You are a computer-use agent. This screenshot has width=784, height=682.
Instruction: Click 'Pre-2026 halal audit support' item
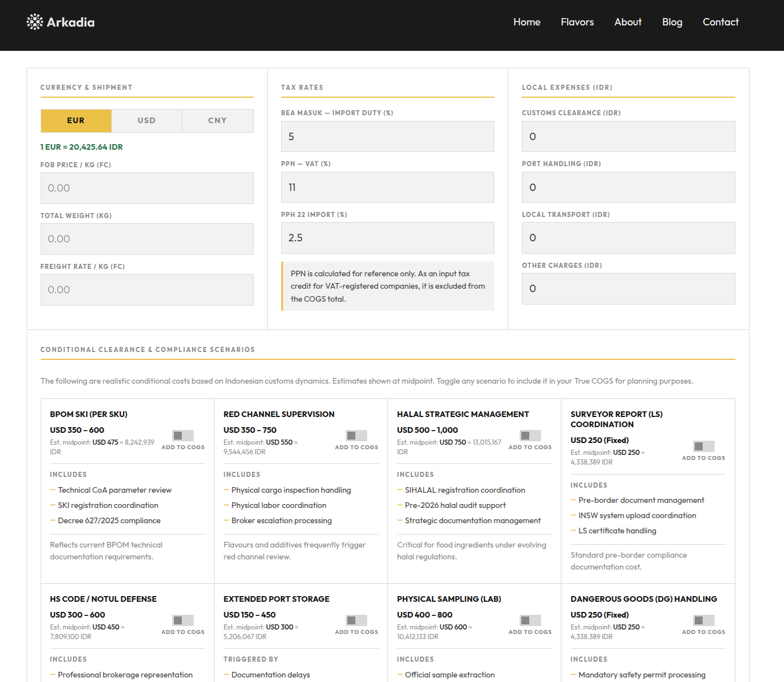pos(455,505)
